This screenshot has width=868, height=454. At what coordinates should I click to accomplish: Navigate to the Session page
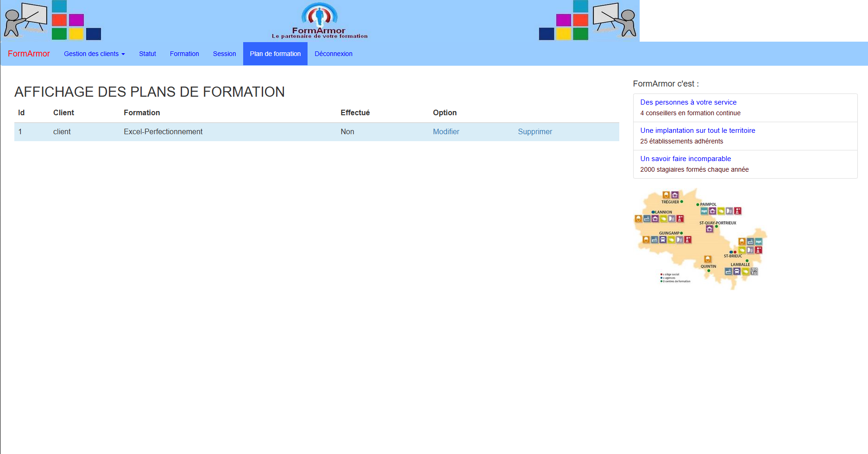point(224,54)
